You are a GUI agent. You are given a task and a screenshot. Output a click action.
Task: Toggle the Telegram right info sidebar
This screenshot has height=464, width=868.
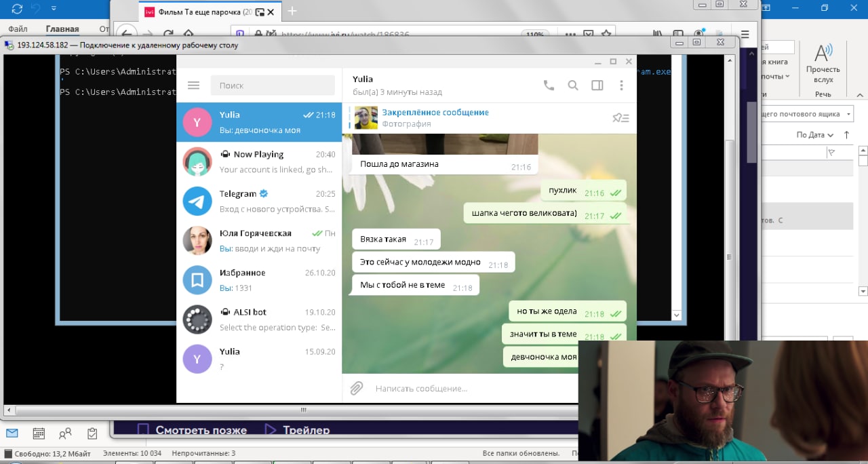point(597,85)
